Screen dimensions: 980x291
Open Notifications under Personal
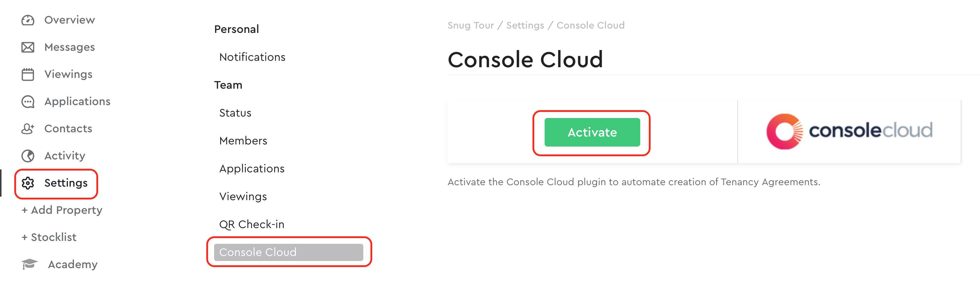coord(252,57)
